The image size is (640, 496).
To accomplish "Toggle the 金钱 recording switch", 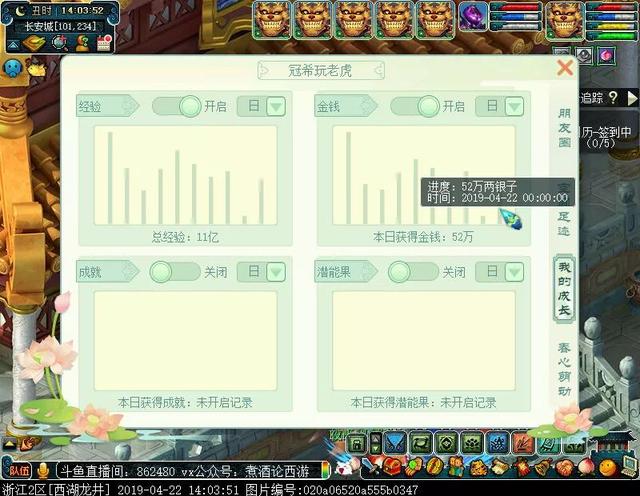I will click(415, 106).
